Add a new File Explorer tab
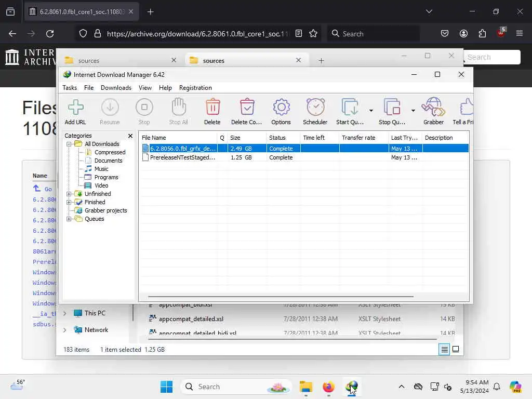Viewport: 532px width, 399px height. 321,61
